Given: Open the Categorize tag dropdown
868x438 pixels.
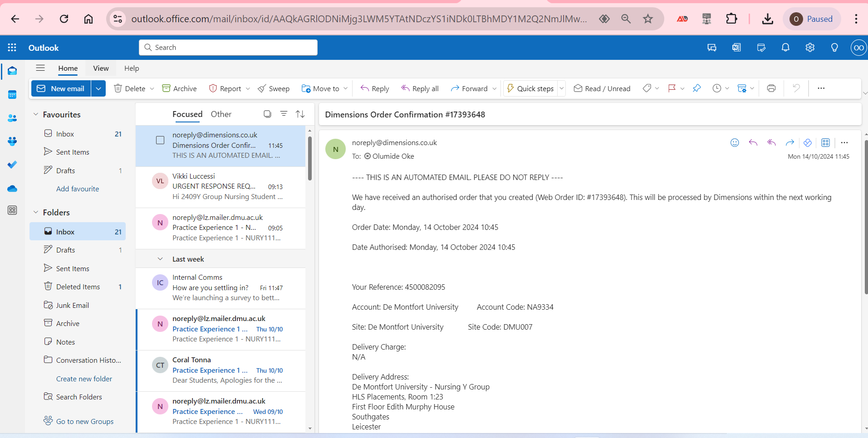Looking at the screenshot, I should pos(657,88).
